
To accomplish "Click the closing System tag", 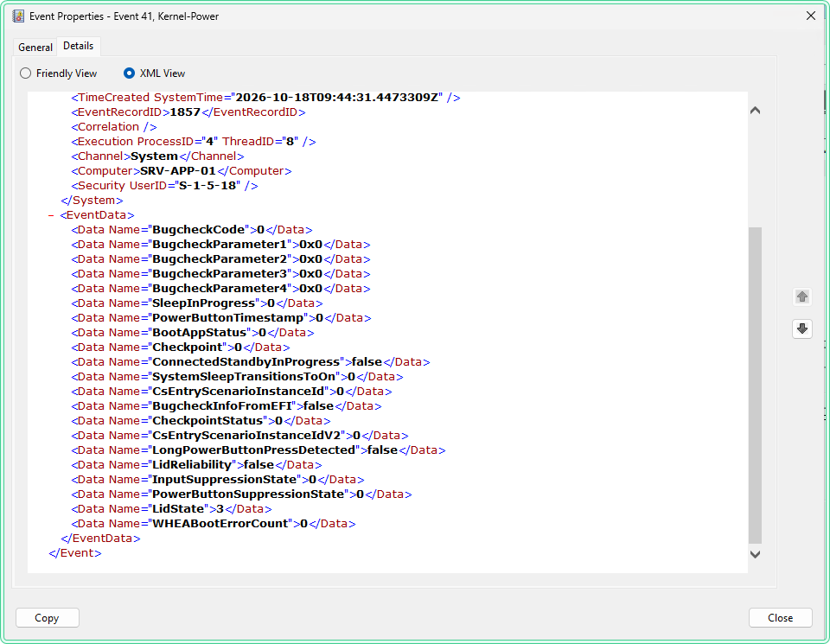I will 93,201.
